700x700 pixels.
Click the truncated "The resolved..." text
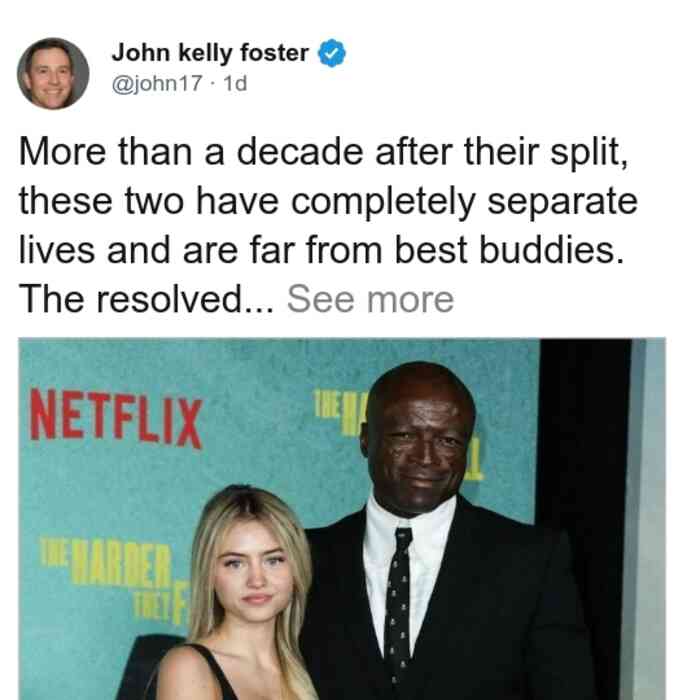coord(146,300)
